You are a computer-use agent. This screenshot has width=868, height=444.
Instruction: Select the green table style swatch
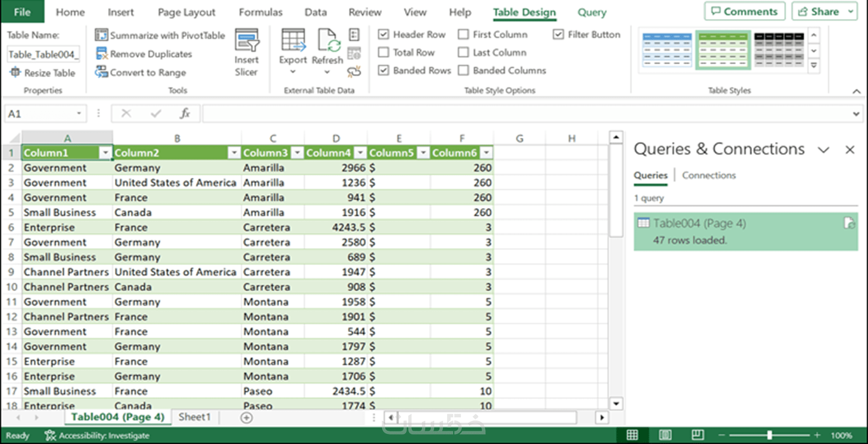[x=723, y=49]
